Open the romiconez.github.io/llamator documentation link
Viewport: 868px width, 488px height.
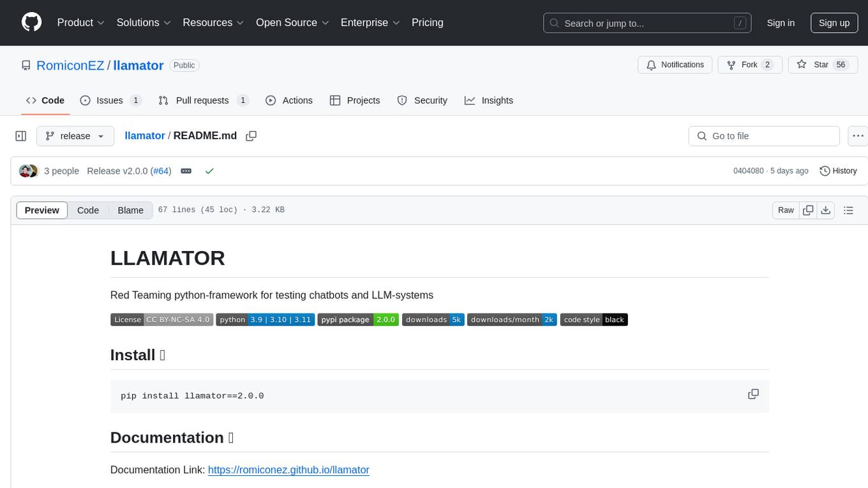[288, 469]
